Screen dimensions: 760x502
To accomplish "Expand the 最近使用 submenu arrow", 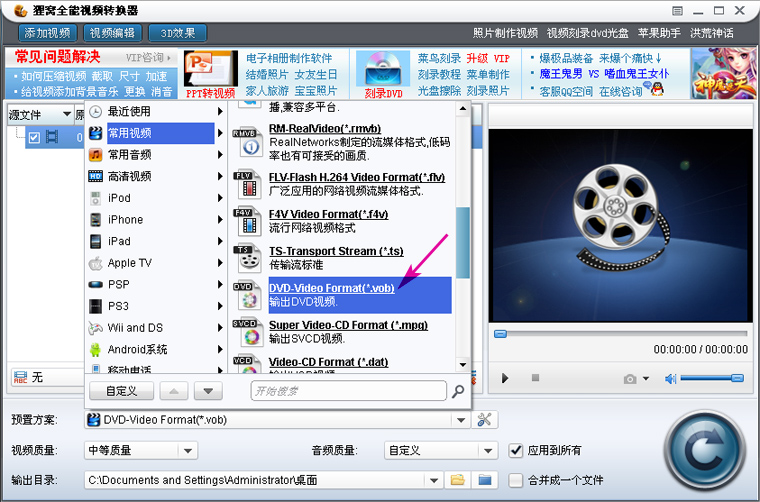I will (x=220, y=111).
